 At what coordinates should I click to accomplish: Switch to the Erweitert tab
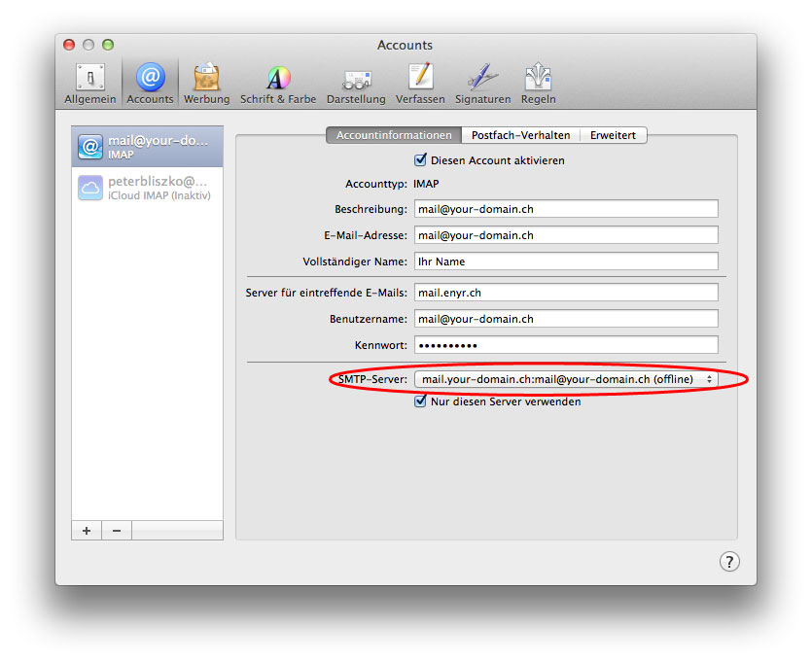click(x=613, y=136)
